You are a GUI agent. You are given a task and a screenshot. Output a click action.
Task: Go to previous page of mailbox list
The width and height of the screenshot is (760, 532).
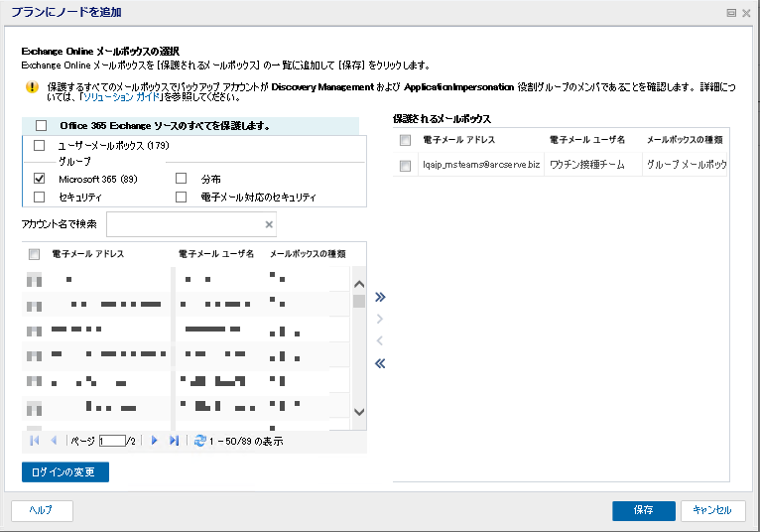coord(54,441)
